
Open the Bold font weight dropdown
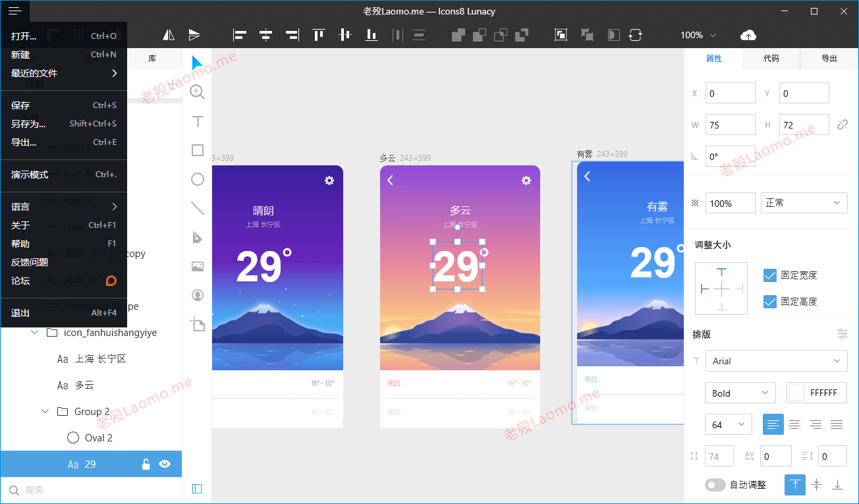(x=740, y=393)
